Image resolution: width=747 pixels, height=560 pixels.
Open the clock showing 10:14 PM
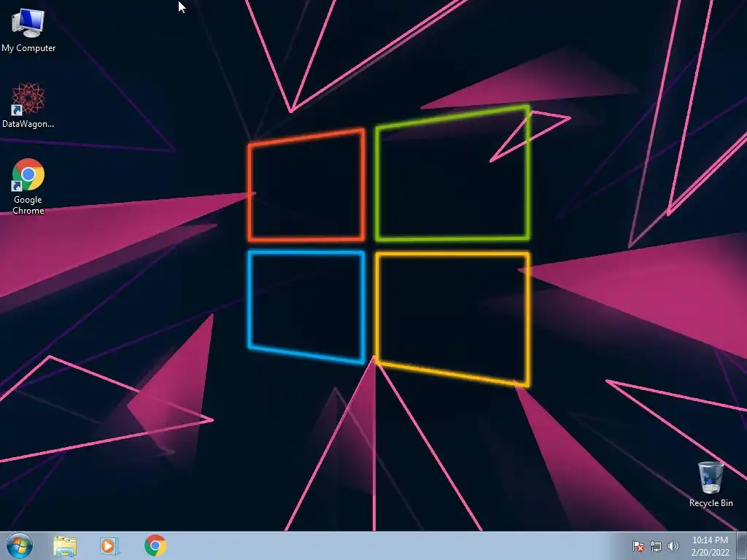coord(710,546)
